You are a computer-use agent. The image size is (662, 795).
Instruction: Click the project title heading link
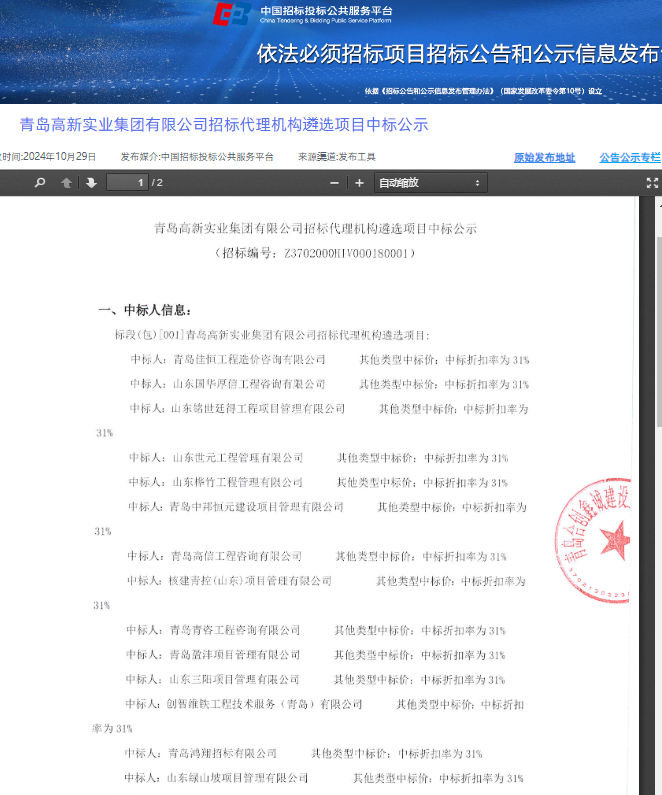[x=224, y=125]
